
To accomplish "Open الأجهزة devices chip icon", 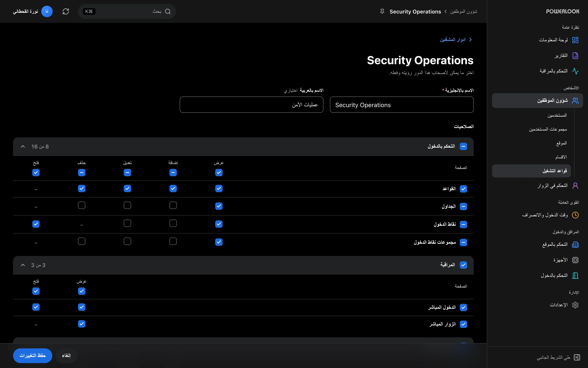I will pyautogui.click(x=575, y=260).
